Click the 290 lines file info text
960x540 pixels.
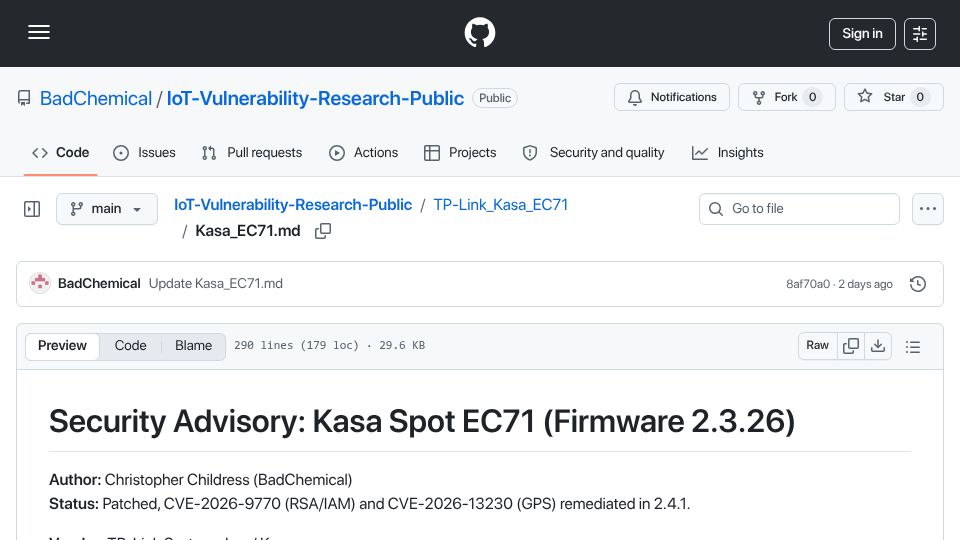click(329, 345)
